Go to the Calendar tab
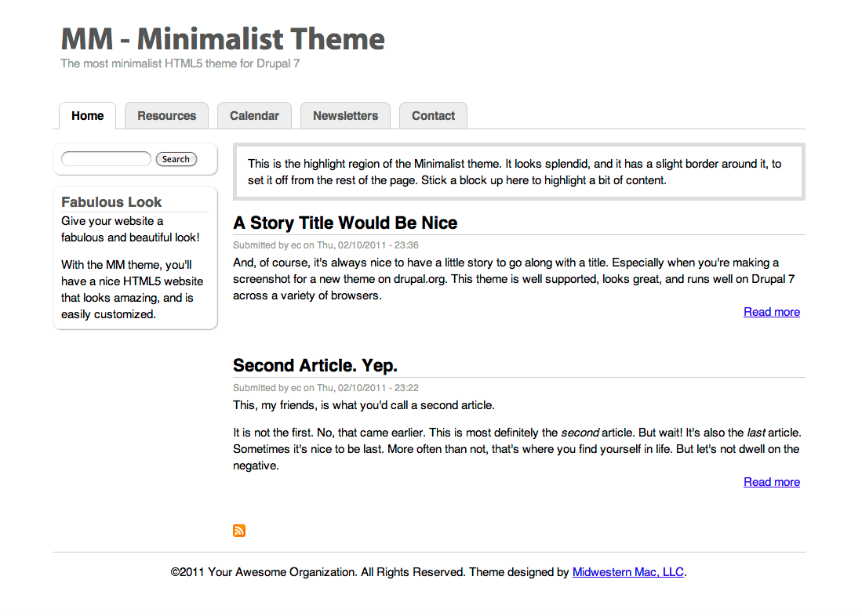The height and width of the screenshot is (616, 862). pyautogui.click(x=254, y=116)
